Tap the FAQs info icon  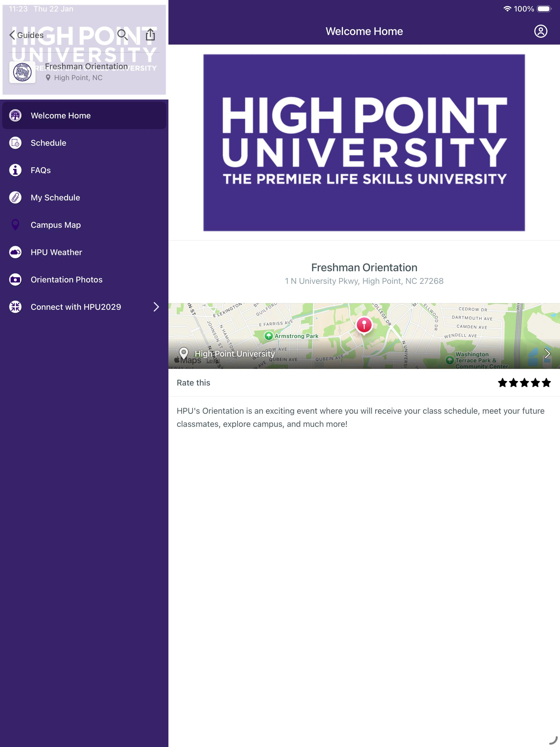tap(15, 170)
